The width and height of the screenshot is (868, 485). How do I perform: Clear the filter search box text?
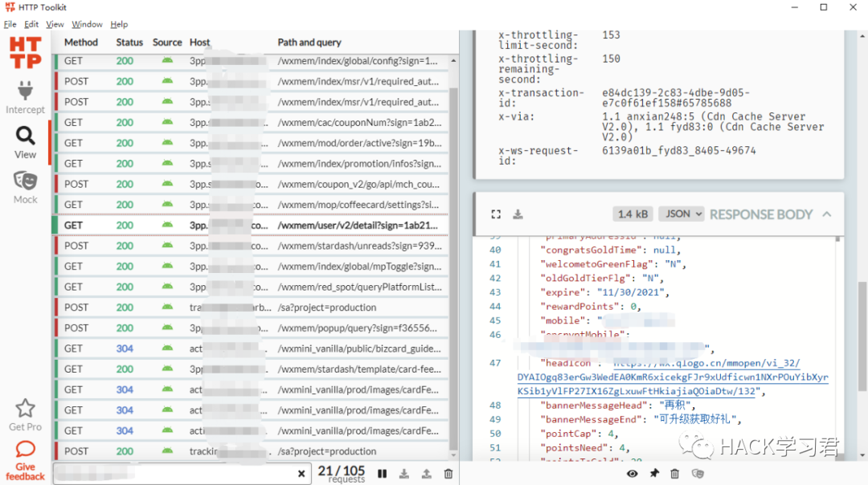[x=301, y=474]
